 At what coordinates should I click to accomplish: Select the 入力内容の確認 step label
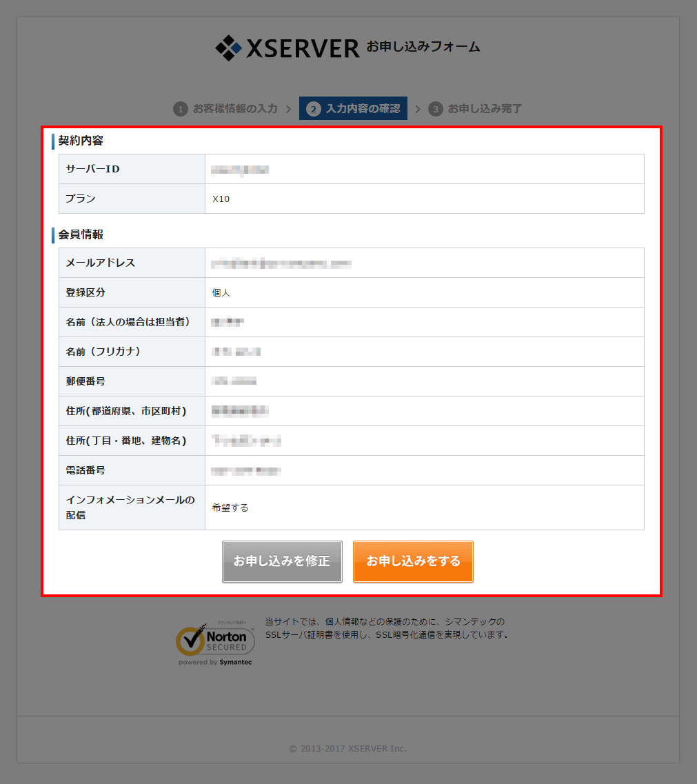[x=363, y=109]
